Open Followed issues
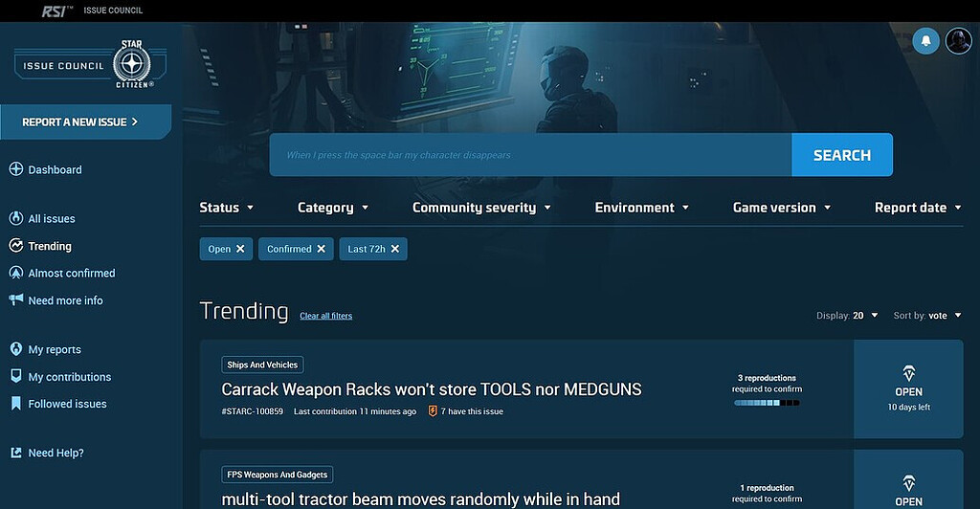980x509 pixels. click(67, 404)
